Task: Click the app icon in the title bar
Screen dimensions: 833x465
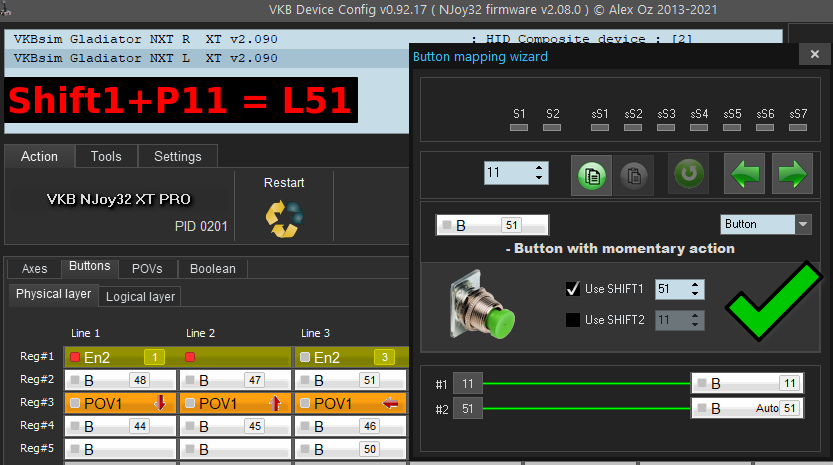Action: pyautogui.click(x=6, y=9)
